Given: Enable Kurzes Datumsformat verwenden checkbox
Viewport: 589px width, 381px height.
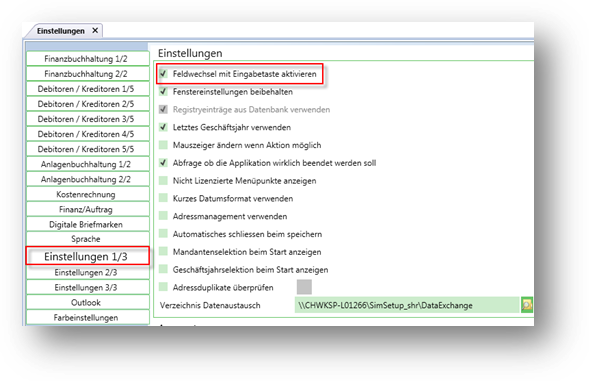Looking at the screenshot, I should tap(163, 198).
